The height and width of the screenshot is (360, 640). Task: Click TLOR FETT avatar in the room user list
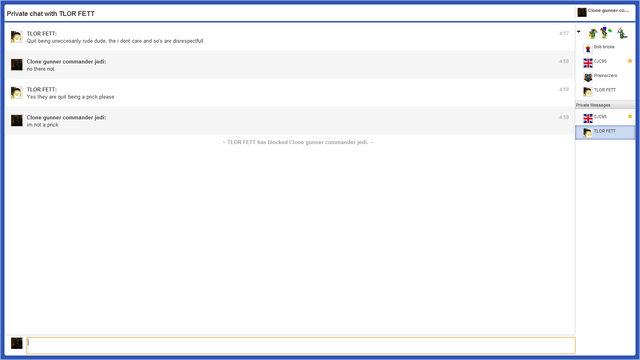pos(588,92)
